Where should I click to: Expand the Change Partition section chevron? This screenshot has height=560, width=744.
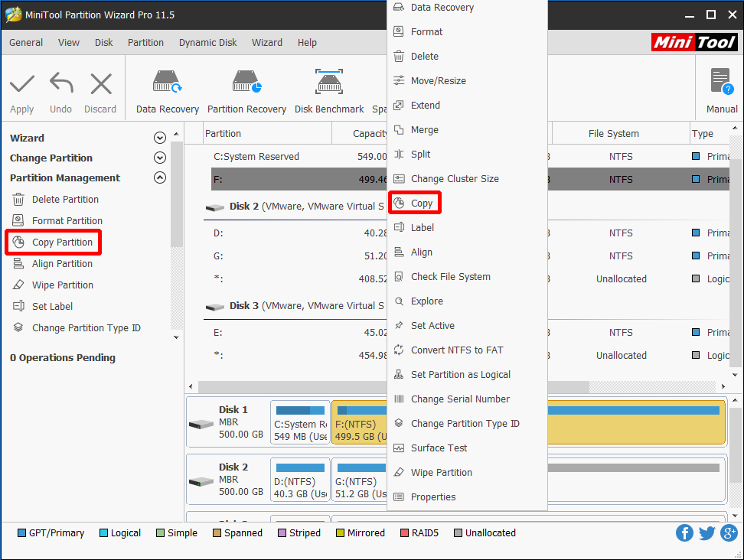[x=160, y=158]
